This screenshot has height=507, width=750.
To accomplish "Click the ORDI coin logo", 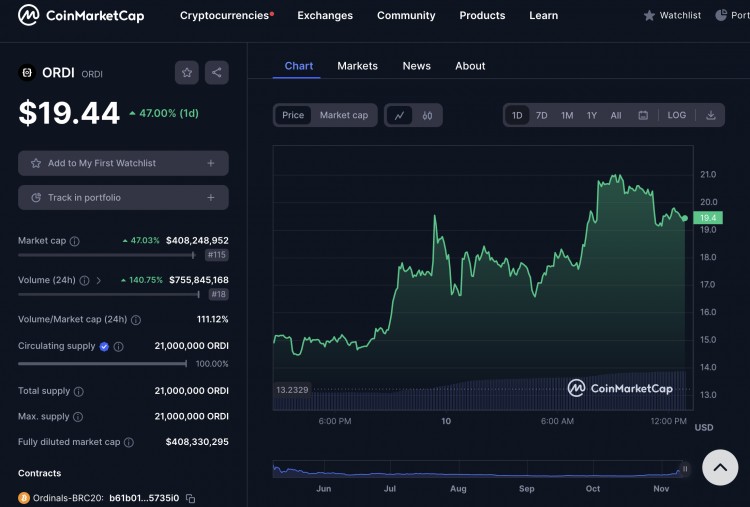I will (27, 73).
